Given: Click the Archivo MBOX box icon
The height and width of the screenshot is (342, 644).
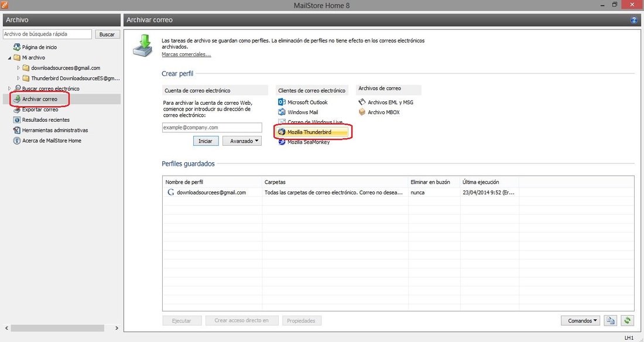Looking at the screenshot, I should [x=362, y=112].
